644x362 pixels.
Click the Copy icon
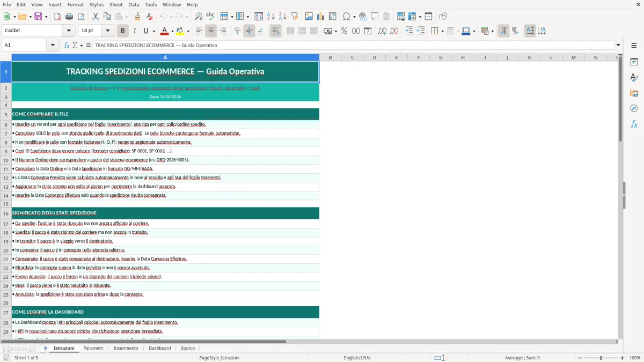107,17
